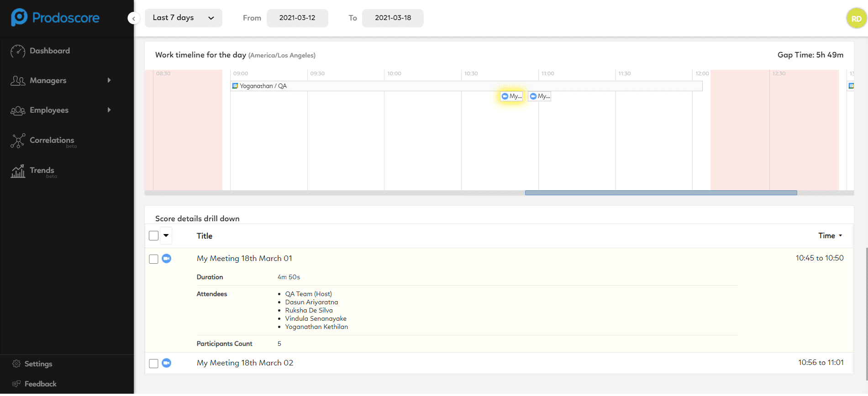Viewport: 868px width, 396px height.
Task: Open the My Meeting 18th March 02 row
Action: tap(245, 363)
